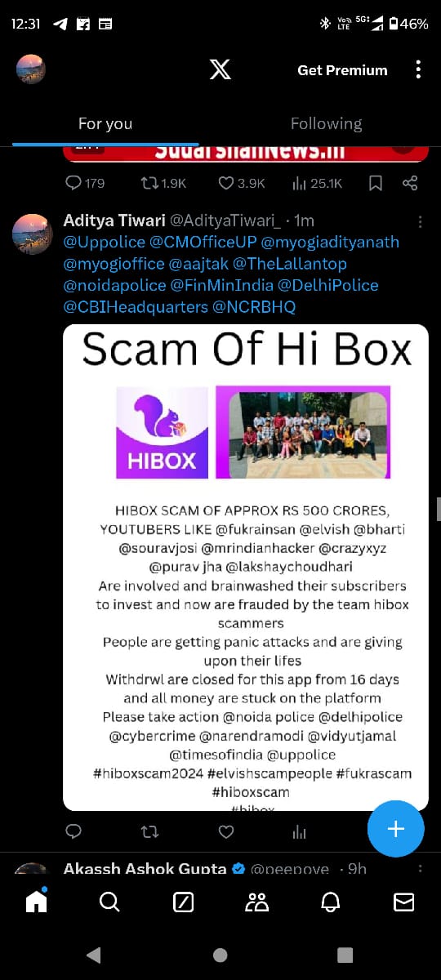Viewport: 441px width, 980px height.
Task: Reply to Aditya Tiwari's Hi Box post
Action: click(73, 831)
